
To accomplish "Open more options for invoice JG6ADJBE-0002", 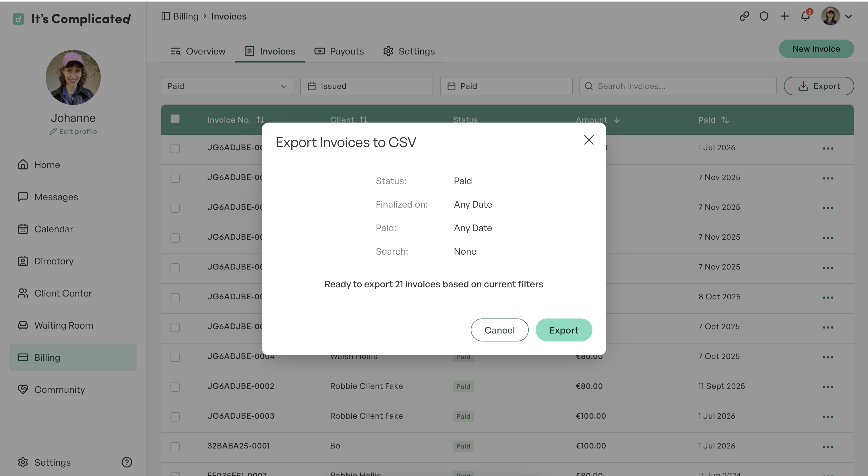I will tap(828, 387).
